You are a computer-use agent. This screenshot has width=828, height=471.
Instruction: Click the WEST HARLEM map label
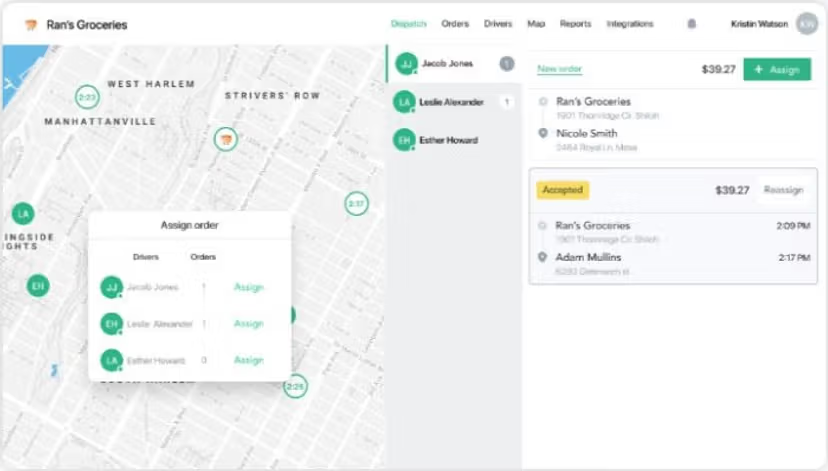pyautogui.click(x=151, y=84)
